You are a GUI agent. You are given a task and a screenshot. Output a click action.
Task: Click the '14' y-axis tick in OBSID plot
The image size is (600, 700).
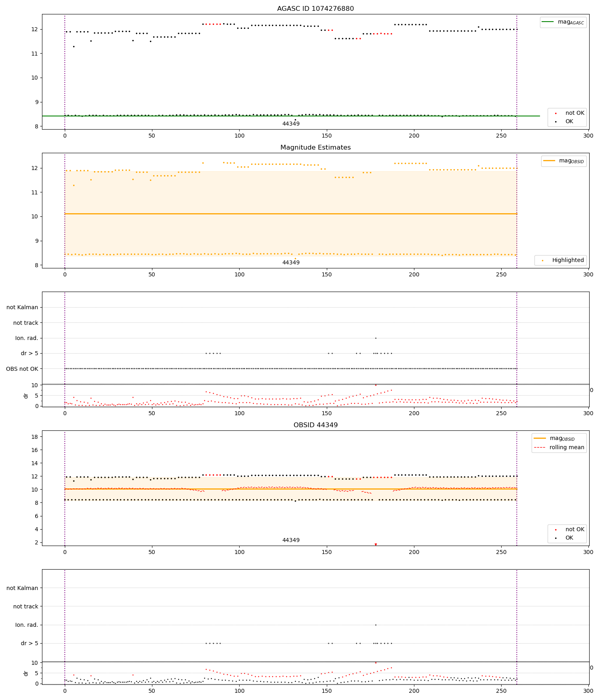(35, 464)
